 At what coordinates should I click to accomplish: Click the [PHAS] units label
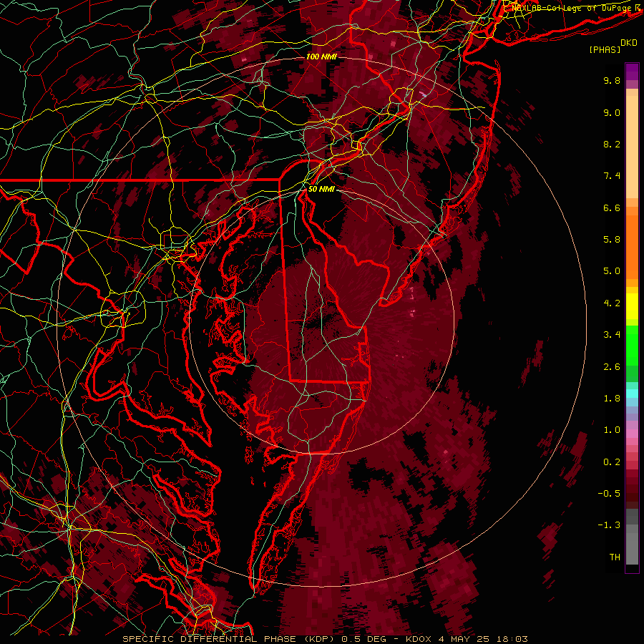click(x=605, y=50)
